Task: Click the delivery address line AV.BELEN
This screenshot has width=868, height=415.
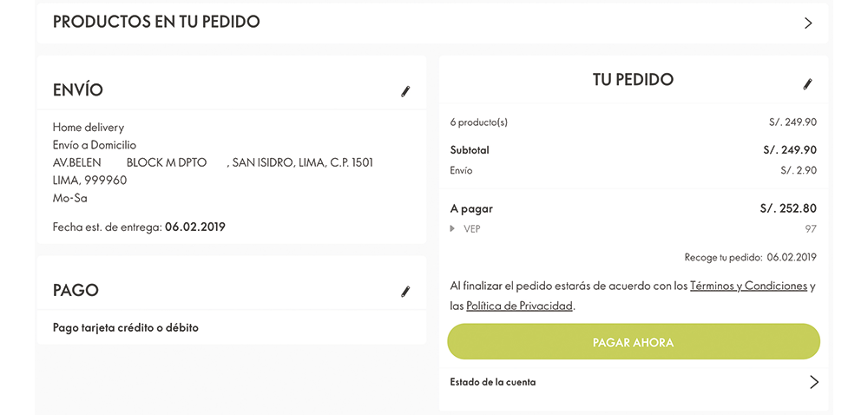Action: coord(214,163)
